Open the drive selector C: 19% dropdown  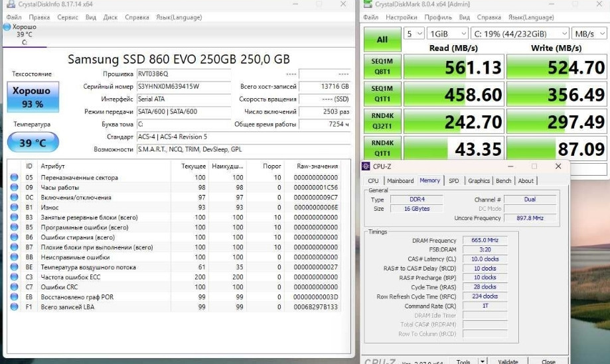point(520,34)
